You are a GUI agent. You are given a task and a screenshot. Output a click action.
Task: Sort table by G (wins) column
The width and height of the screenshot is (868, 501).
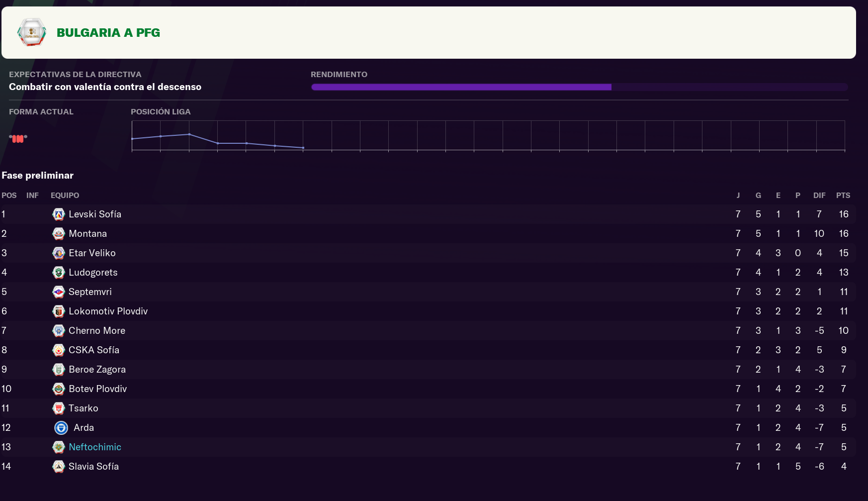(758, 196)
